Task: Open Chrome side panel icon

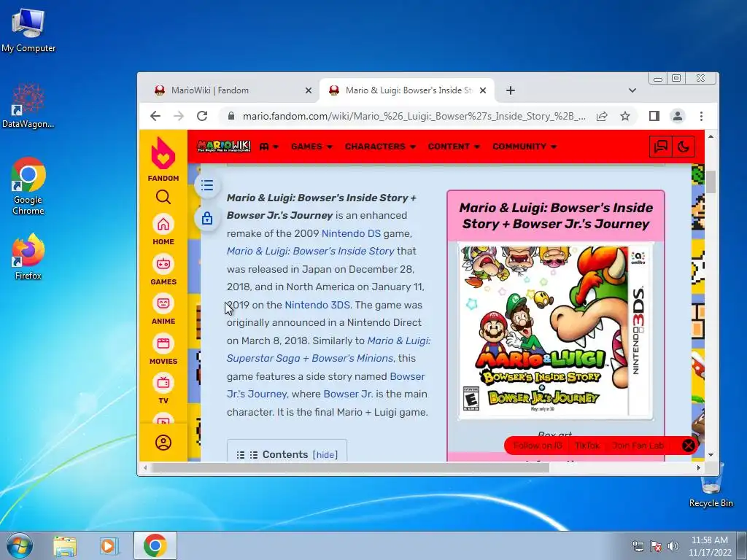Action: click(x=654, y=116)
